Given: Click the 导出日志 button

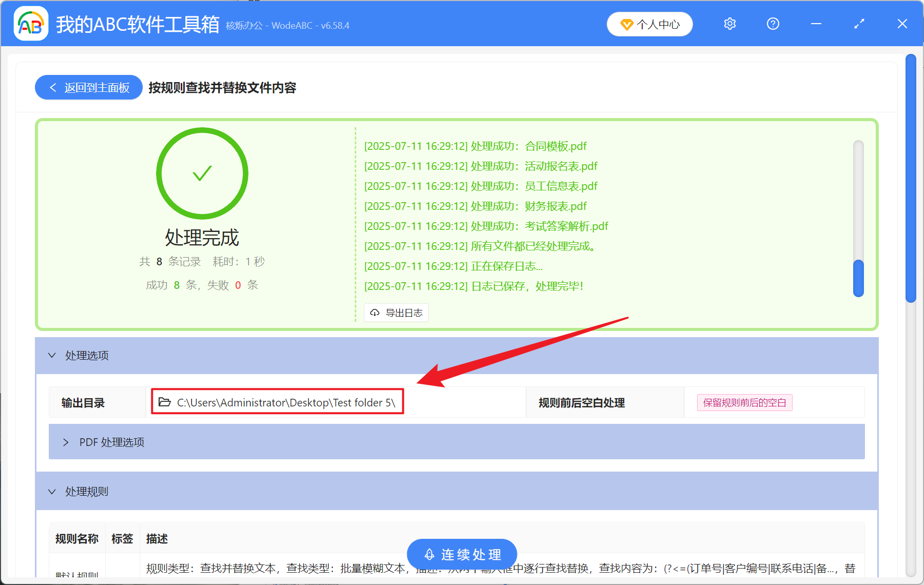Looking at the screenshot, I should 396,313.
